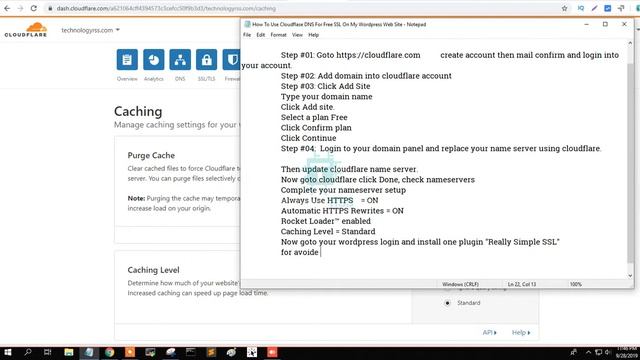Open the SSL/TLS padlock icon

point(207,60)
